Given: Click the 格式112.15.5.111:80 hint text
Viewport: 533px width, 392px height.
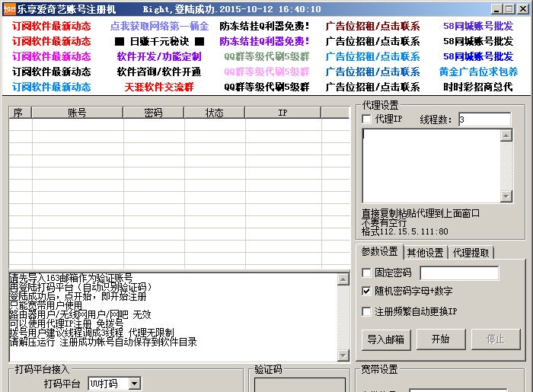Looking at the screenshot, I should point(405,231).
